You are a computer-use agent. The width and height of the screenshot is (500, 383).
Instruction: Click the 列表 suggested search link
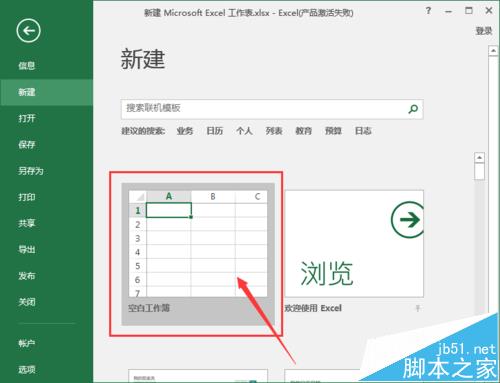click(x=274, y=131)
